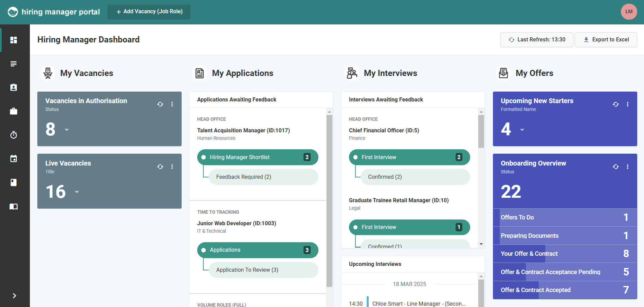
Task: Click the Onboarding Overview count 22
Action: coord(511,192)
